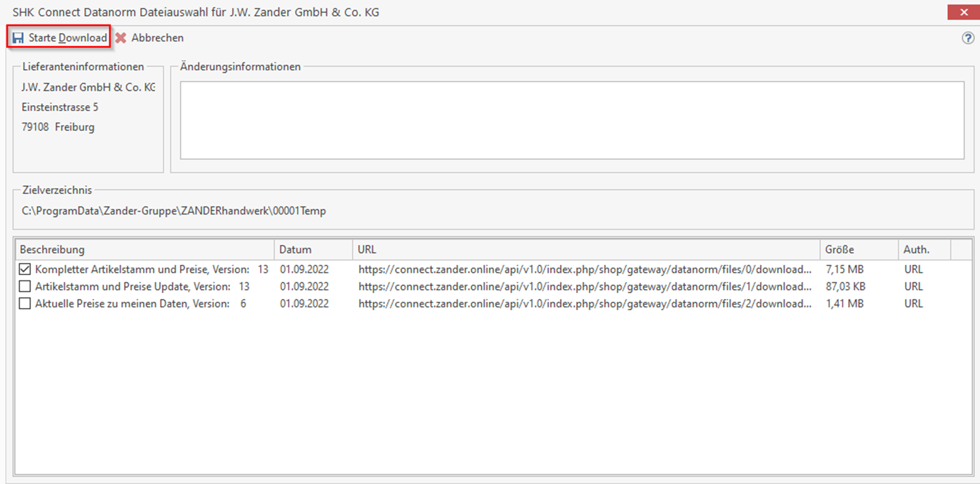980x484 pixels.
Task: Select the files/2 download URL entry
Action: point(585,304)
